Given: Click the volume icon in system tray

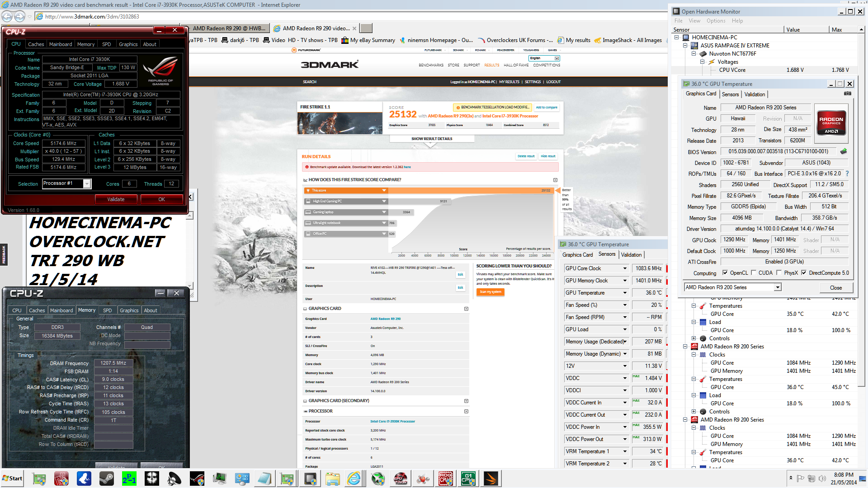Looking at the screenshot, I should [822, 478].
